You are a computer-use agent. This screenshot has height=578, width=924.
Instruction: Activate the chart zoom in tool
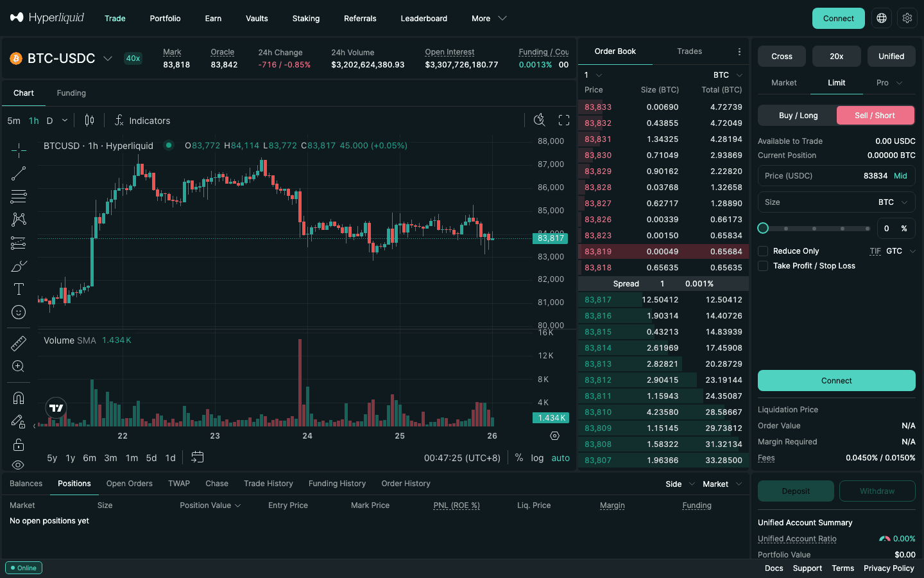coord(19,366)
